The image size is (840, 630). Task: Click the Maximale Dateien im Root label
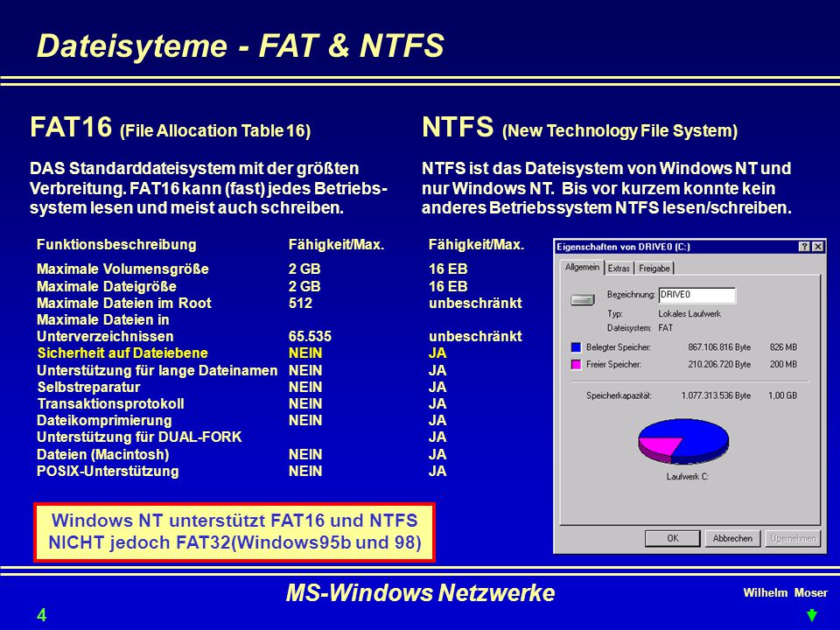click(123, 304)
